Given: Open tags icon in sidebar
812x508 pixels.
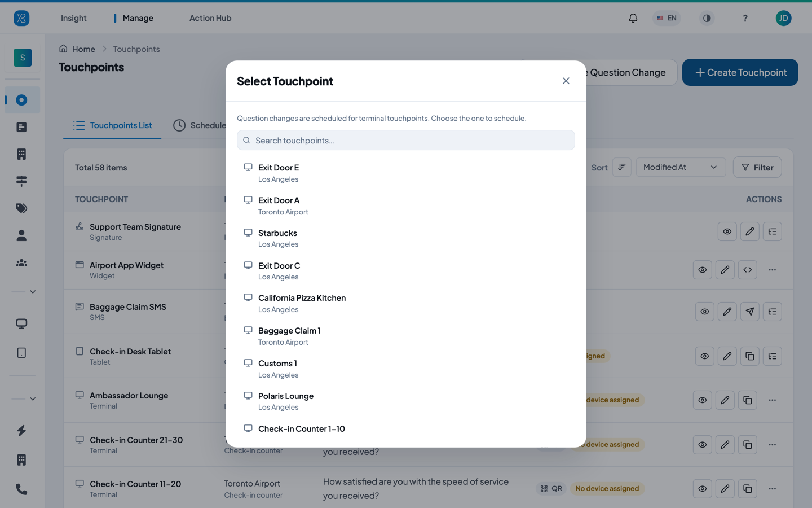Looking at the screenshot, I should point(22,208).
